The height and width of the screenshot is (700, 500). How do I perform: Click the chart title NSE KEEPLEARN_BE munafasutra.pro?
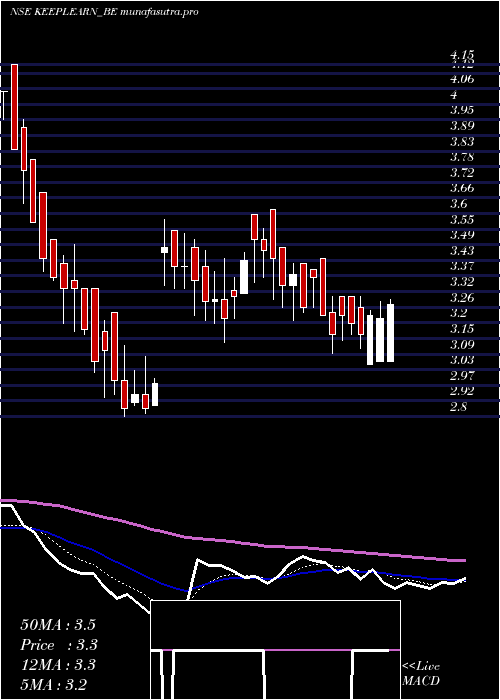click(104, 12)
